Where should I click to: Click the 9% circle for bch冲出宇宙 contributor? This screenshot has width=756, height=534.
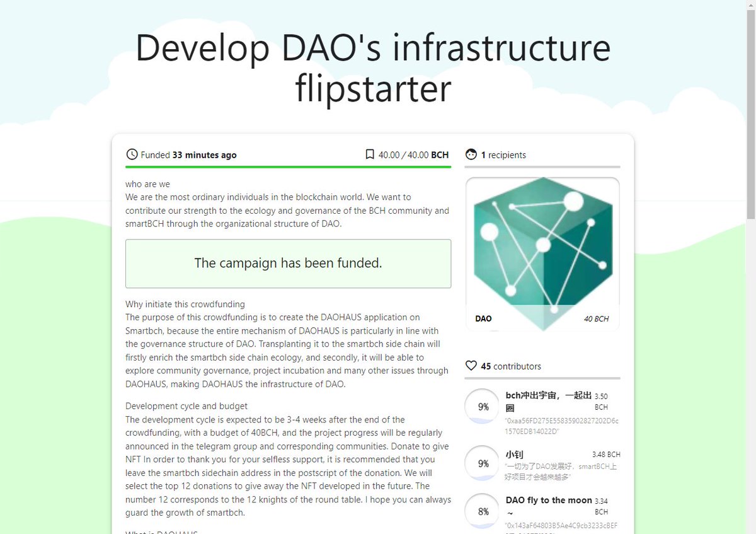point(483,407)
